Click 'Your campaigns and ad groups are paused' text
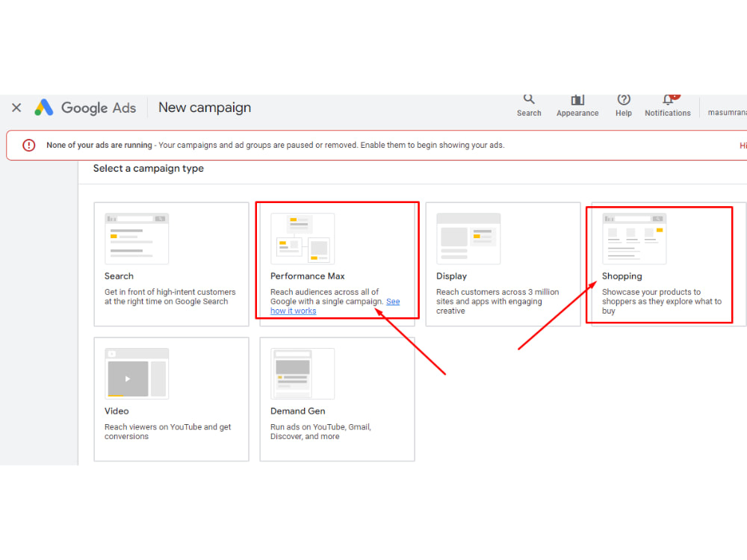747x560 pixels. (x=331, y=146)
